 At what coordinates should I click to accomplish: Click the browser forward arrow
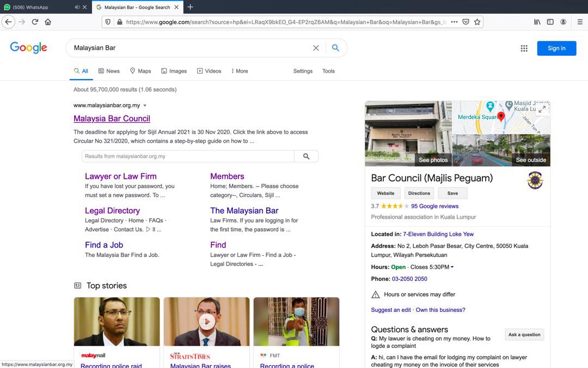(22, 22)
